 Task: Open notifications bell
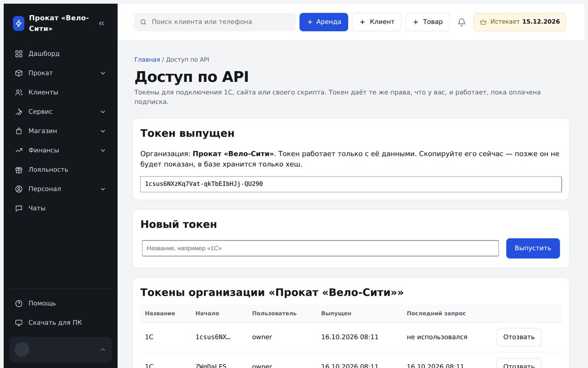pos(462,22)
